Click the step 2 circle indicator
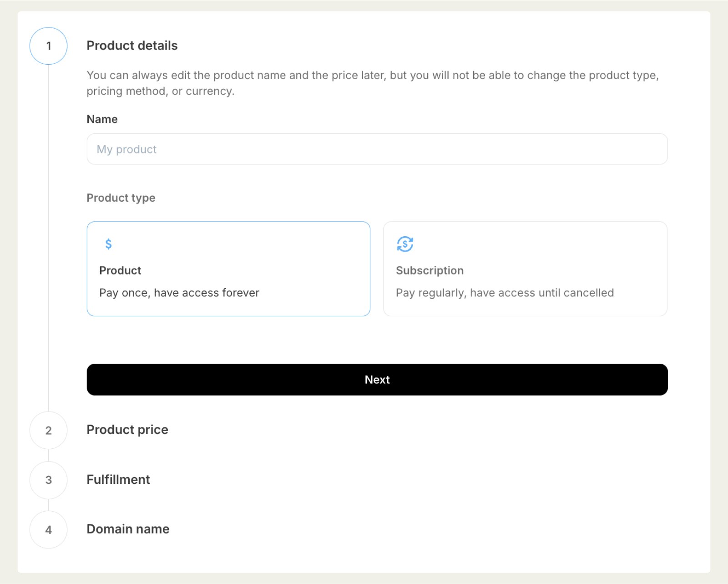The width and height of the screenshot is (728, 584). pyautogui.click(x=48, y=430)
